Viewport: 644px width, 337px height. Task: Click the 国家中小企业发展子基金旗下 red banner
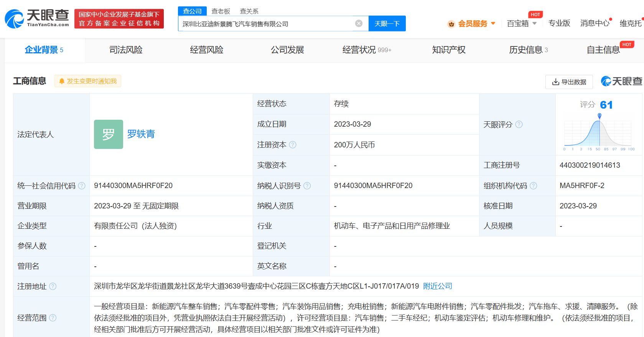tap(119, 19)
